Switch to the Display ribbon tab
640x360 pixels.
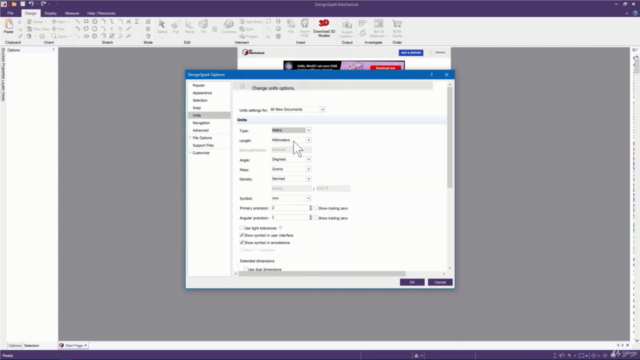tap(51, 13)
